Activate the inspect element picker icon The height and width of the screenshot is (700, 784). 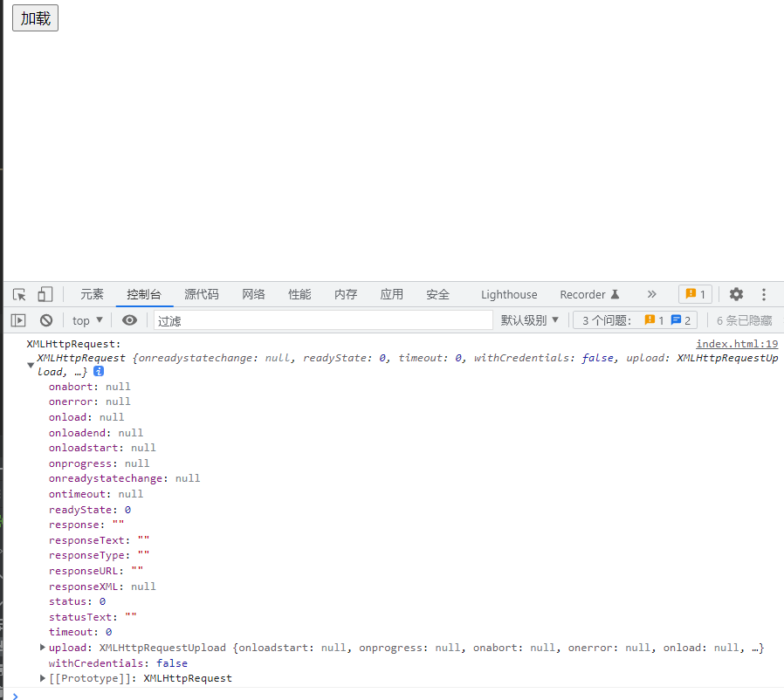click(x=19, y=295)
